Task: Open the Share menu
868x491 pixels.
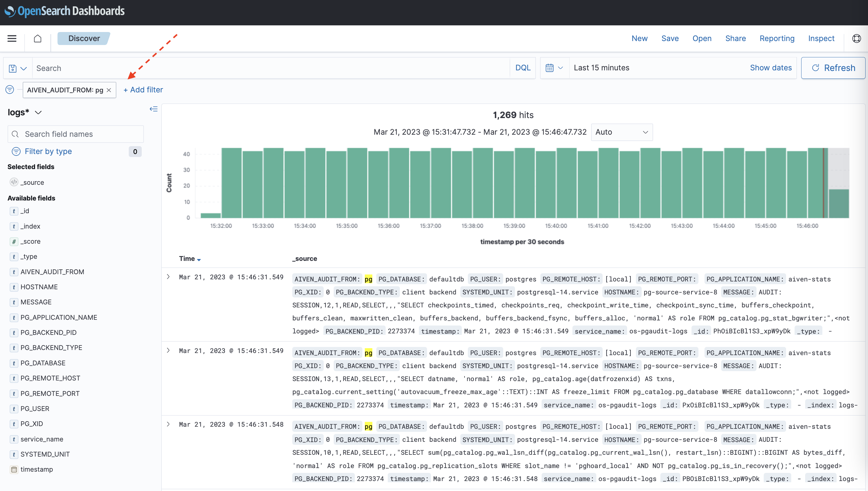Action: pos(735,38)
